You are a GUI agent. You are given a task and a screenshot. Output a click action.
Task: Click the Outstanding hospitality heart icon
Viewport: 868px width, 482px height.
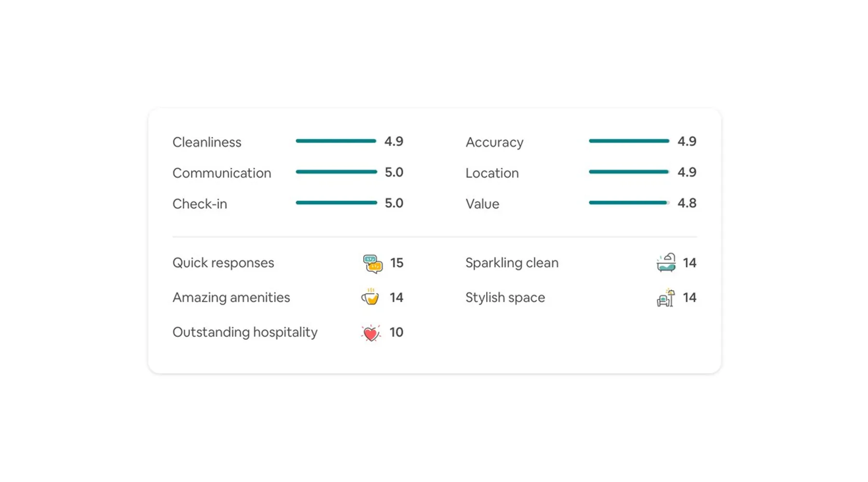(370, 333)
